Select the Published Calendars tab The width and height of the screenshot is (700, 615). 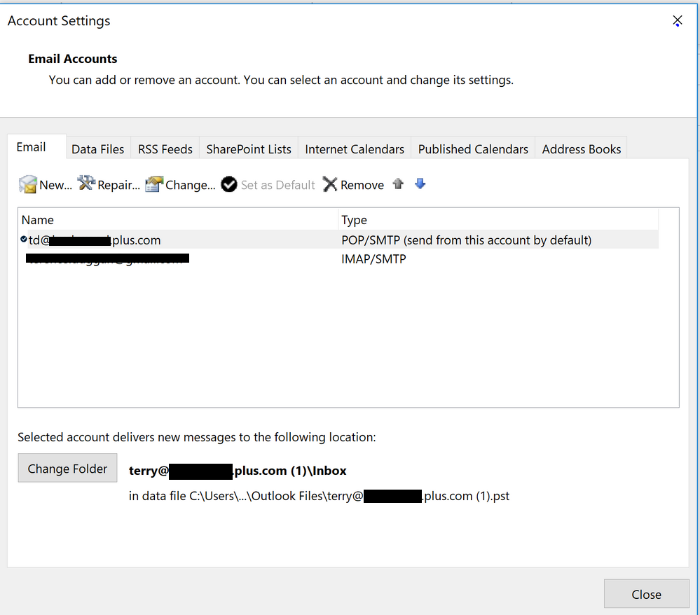coord(473,149)
